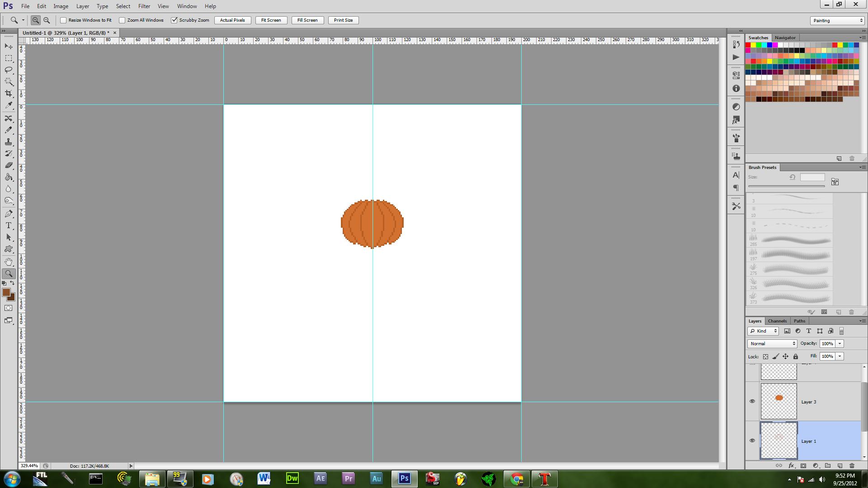Screen dimensions: 868x488
Task: Select the Path Selection tool
Action: click(9, 237)
